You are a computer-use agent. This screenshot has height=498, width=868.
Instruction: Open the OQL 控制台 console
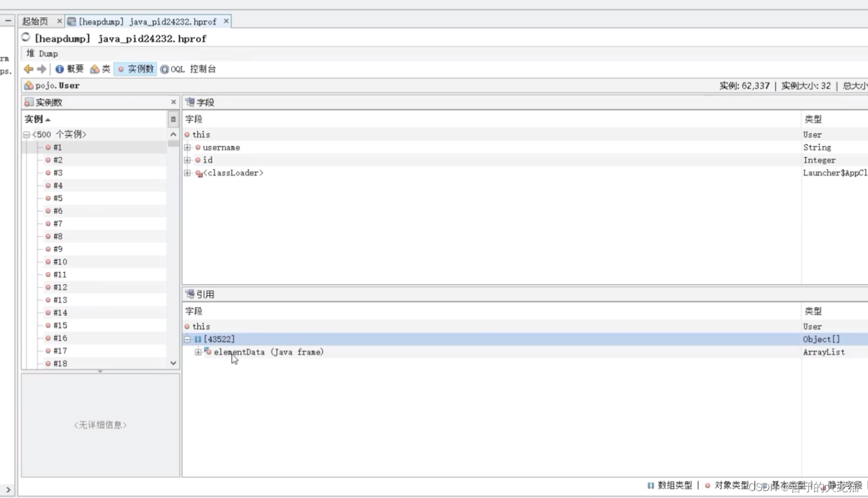coord(188,69)
